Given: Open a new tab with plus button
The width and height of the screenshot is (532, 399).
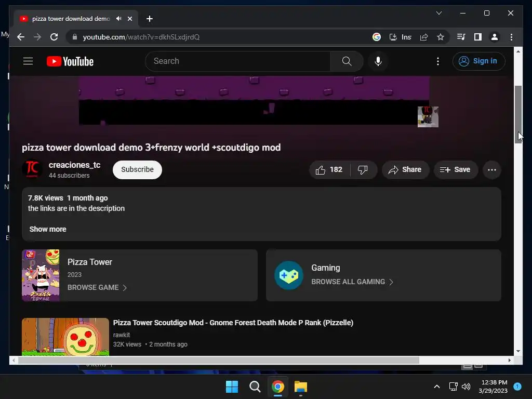Looking at the screenshot, I should click(x=149, y=19).
